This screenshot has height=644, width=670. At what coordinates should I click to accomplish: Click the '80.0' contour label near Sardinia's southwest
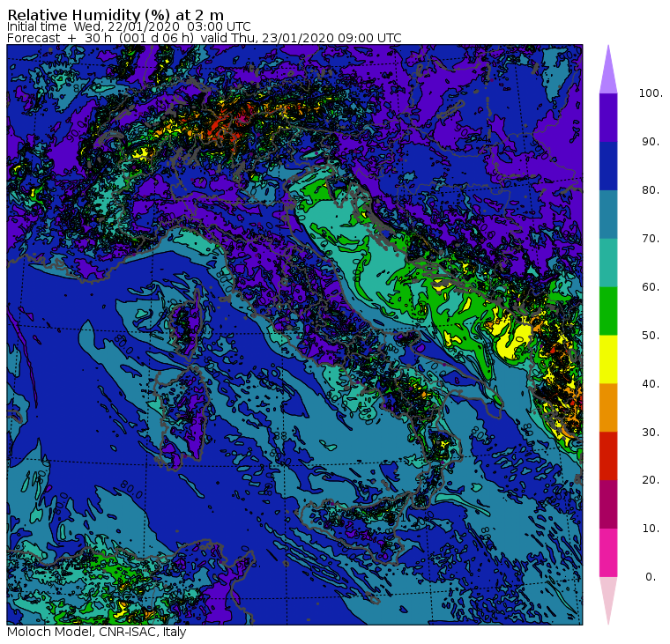pos(131,490)
